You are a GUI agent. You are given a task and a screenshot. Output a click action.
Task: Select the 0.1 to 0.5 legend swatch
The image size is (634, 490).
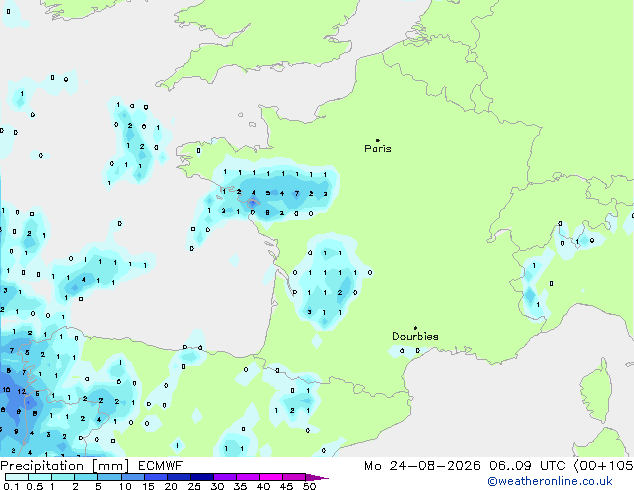tap(17, 477)
